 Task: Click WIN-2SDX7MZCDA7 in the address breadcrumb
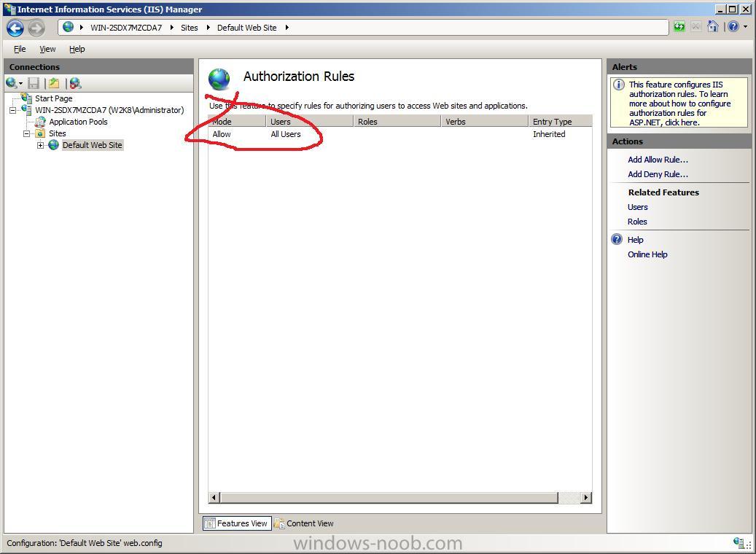point(126,28)
